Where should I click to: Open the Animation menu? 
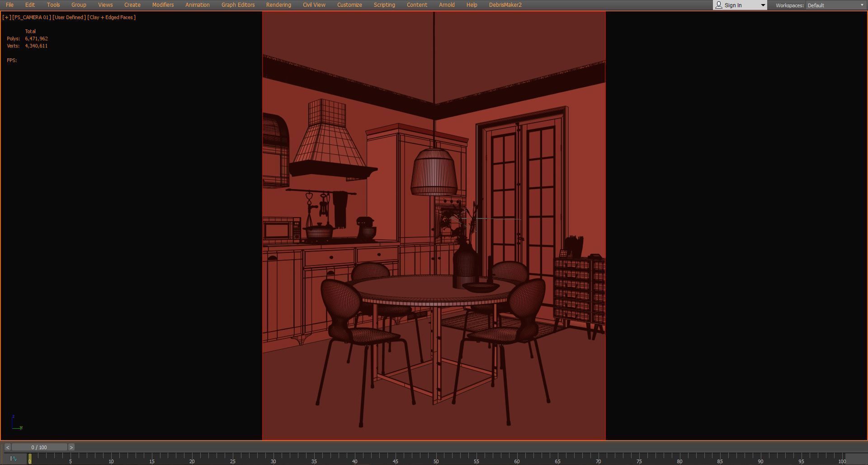tap(198, 5)
